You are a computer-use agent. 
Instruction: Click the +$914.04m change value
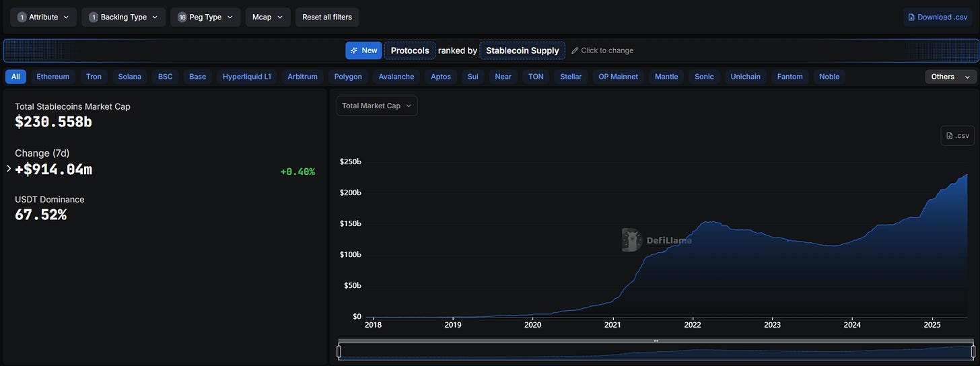point(53,169)
